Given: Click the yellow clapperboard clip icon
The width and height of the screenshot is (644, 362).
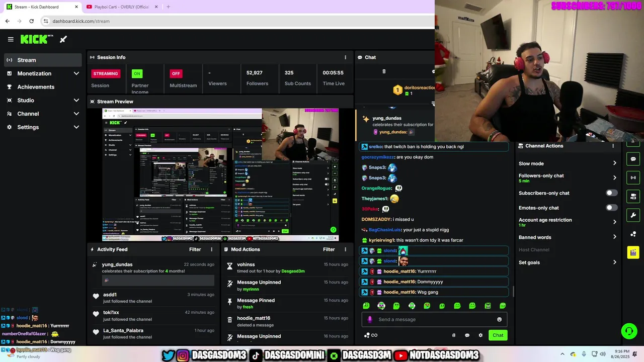Looking at the screenshot, I should [x=633, y=252].
